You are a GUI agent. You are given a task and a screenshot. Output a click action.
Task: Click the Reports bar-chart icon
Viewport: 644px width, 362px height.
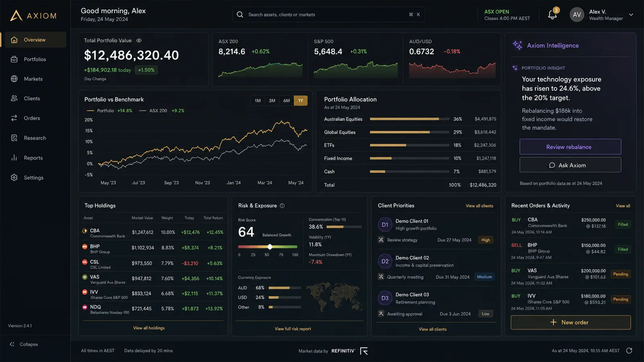[14, 158]
